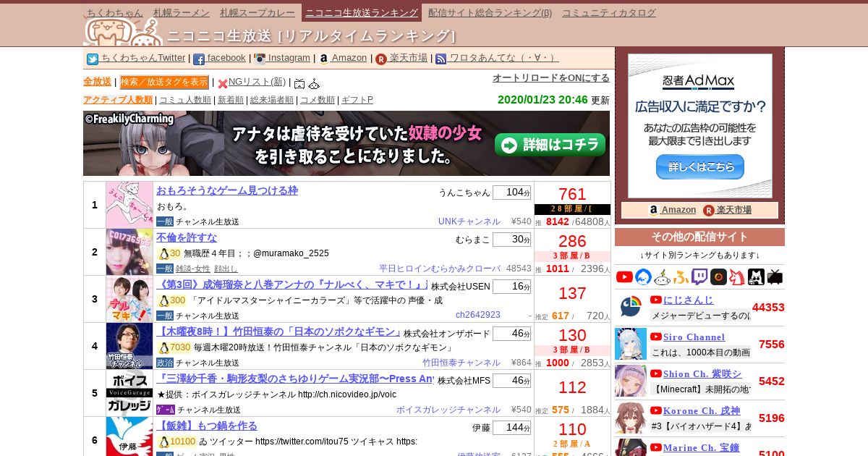
Task: Open 不倫を許すな broadcast title
Action: point(187,237)
